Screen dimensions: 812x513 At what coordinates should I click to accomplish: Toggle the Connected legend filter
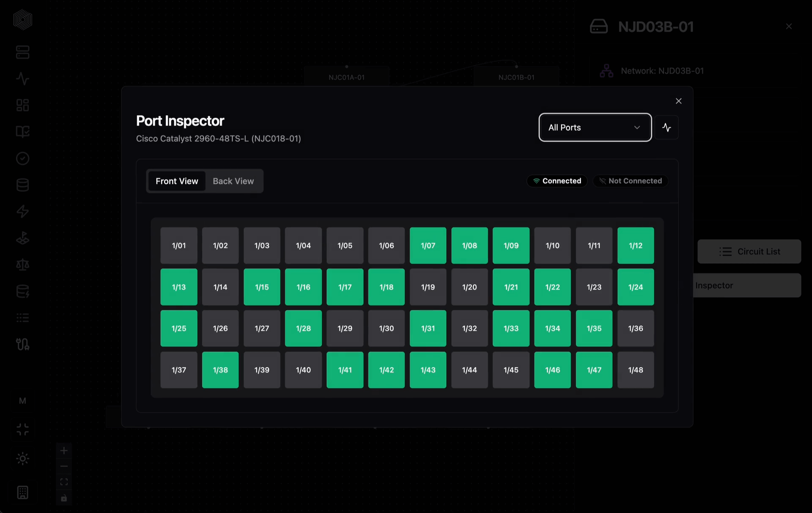pos(557,181)
